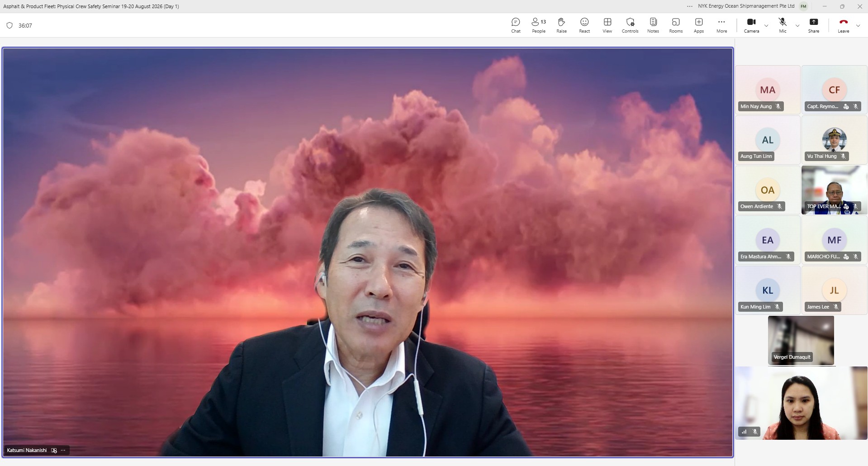868x466 pixels.
Task: Leave the meeting
Action: [843, 25]
